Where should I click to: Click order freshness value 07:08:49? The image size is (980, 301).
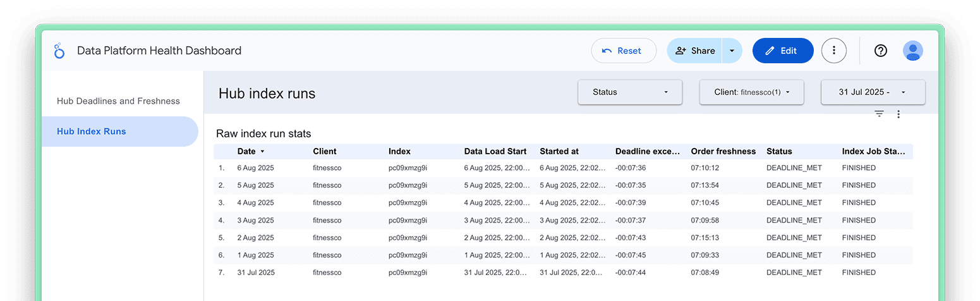coord(705,273)
